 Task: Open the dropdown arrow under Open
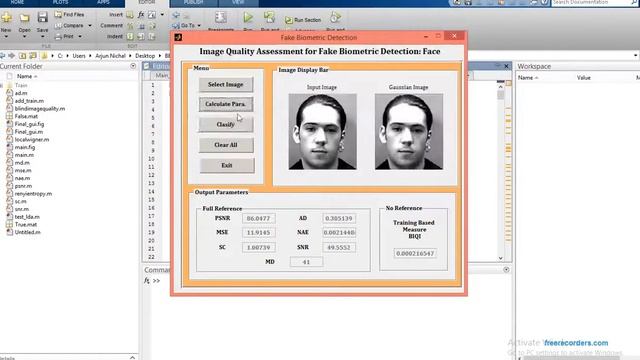point(24,37)
